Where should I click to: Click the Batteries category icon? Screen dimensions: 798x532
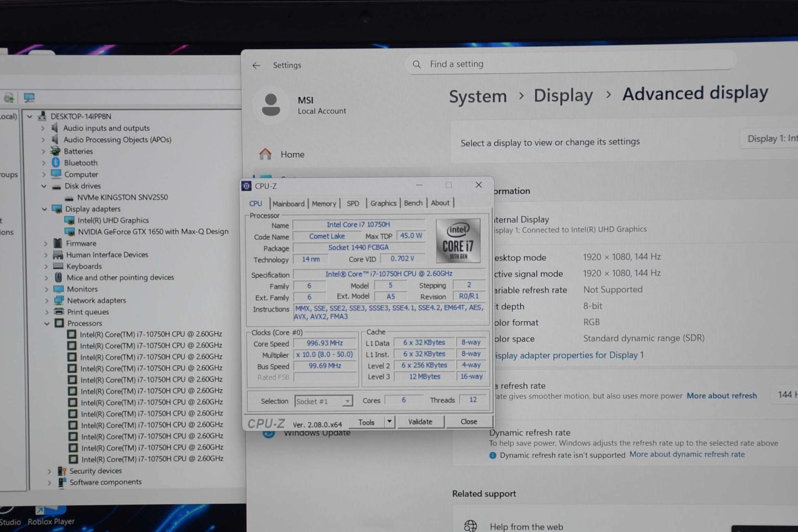pos(55,151)
